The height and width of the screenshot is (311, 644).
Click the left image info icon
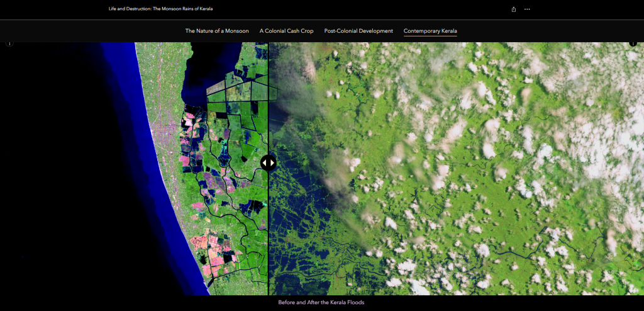[x=9, y=43]
